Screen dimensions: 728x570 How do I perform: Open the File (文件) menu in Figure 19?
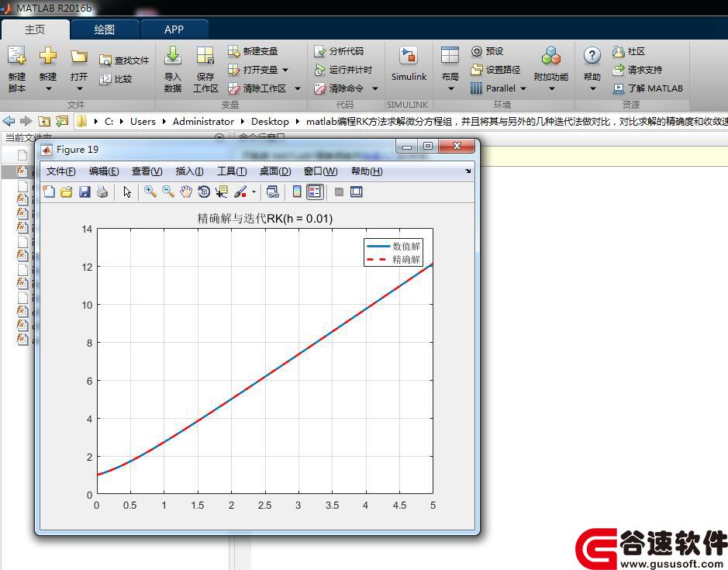pyautogui.click(x=60, y=171)
